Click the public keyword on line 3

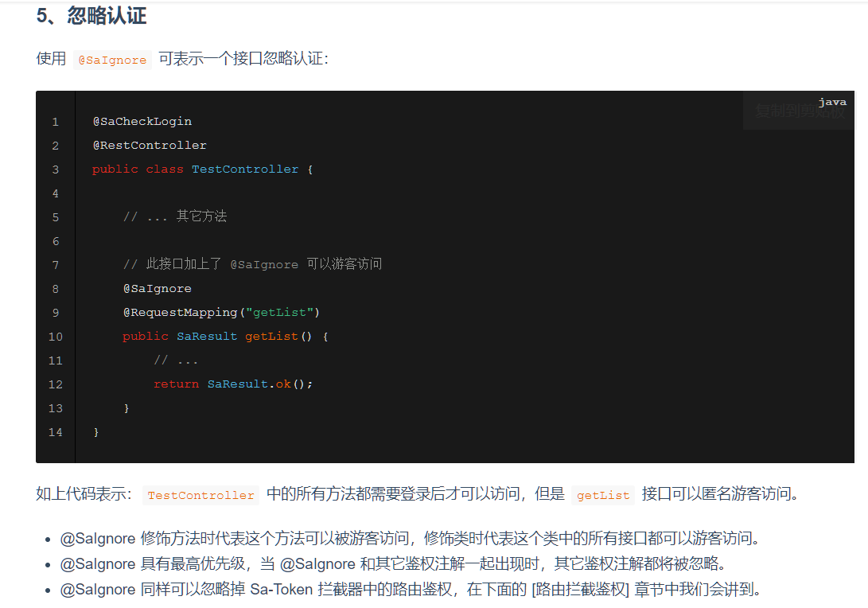point(115,169)
